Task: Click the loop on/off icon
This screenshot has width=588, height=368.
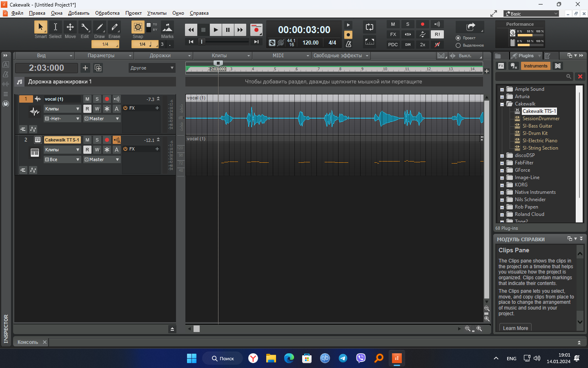Action: coord(370,27)
